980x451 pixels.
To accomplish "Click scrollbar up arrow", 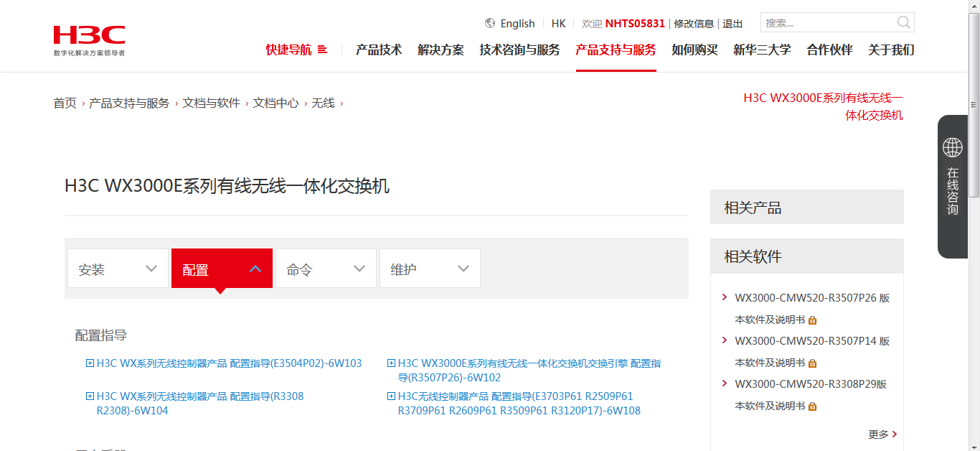I will pos(974,6).
